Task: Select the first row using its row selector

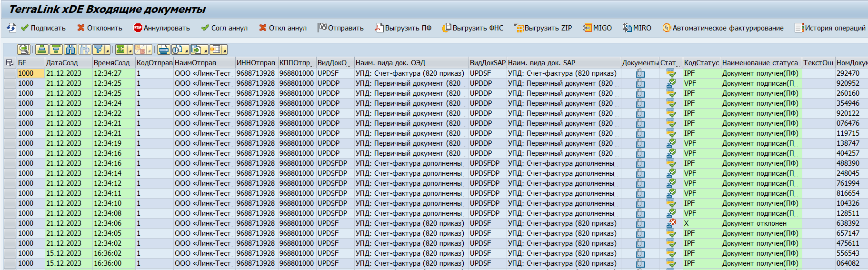Action: 10,73
